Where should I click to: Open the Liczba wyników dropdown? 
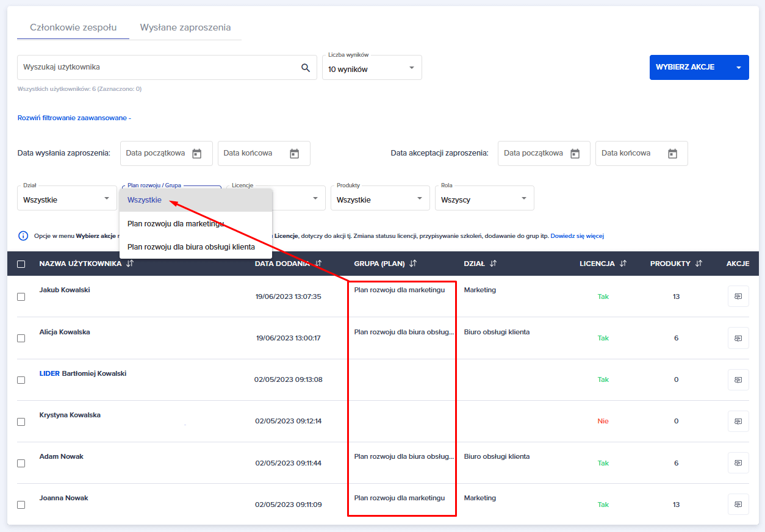pos(372,68)
